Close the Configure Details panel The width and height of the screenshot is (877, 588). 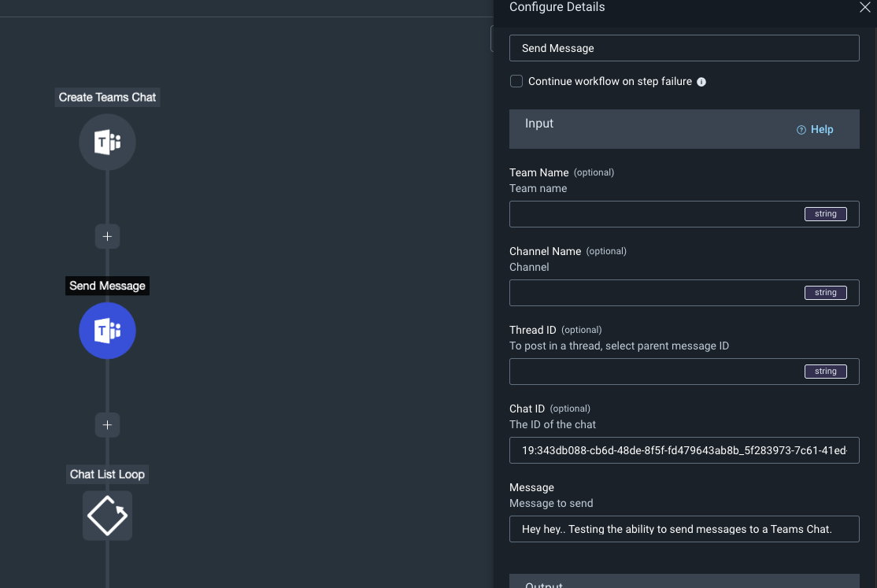[x=864, y=8]
